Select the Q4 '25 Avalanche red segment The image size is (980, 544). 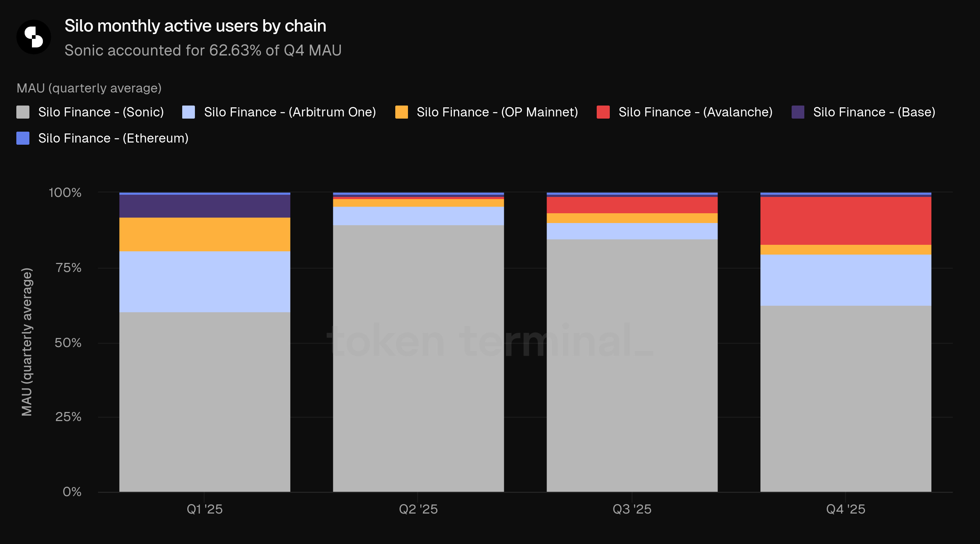(846, 221)
